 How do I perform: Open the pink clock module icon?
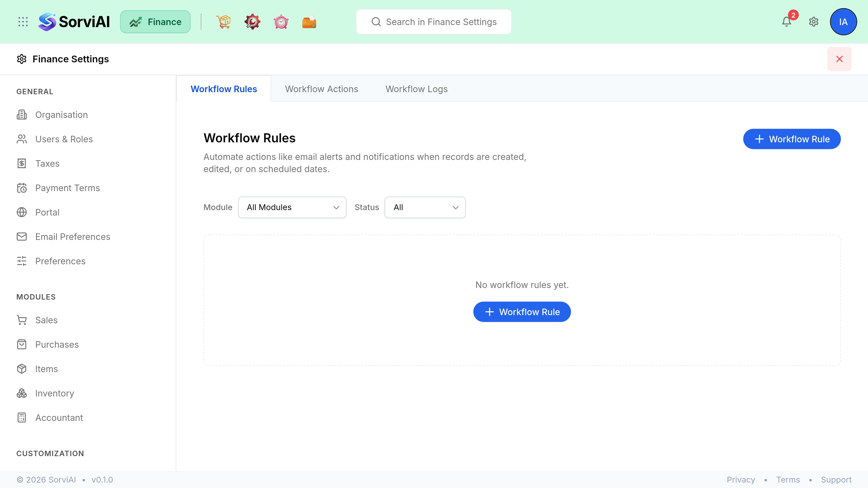coord(281,22)
